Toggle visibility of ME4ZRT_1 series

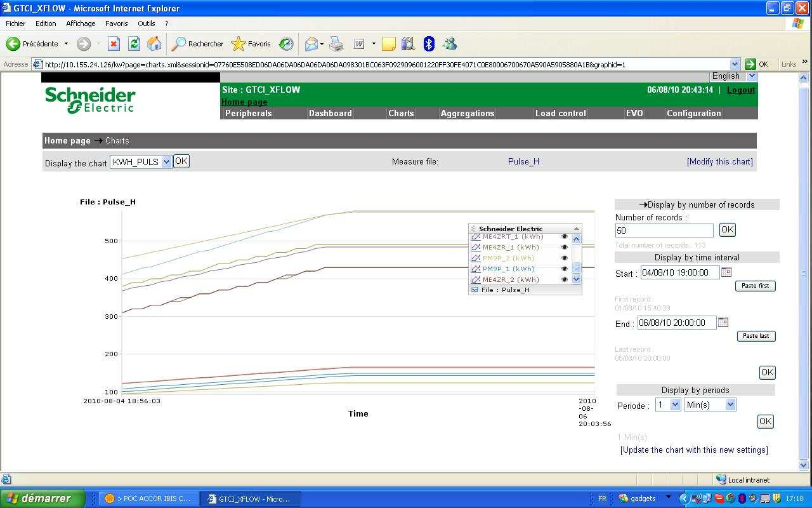click(564, 237)
